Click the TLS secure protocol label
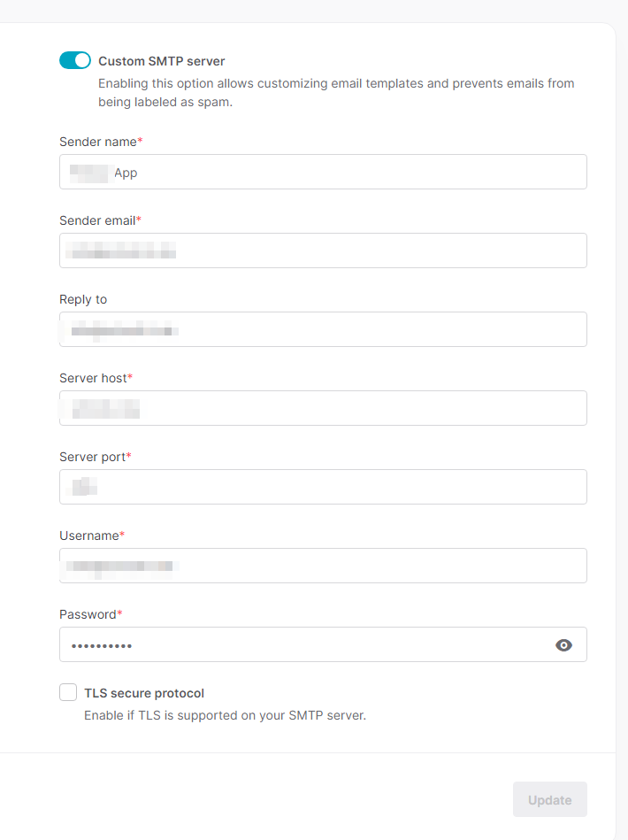Image resolution: width=628 pixels, height=840 pixels. [x=144, y=693]
